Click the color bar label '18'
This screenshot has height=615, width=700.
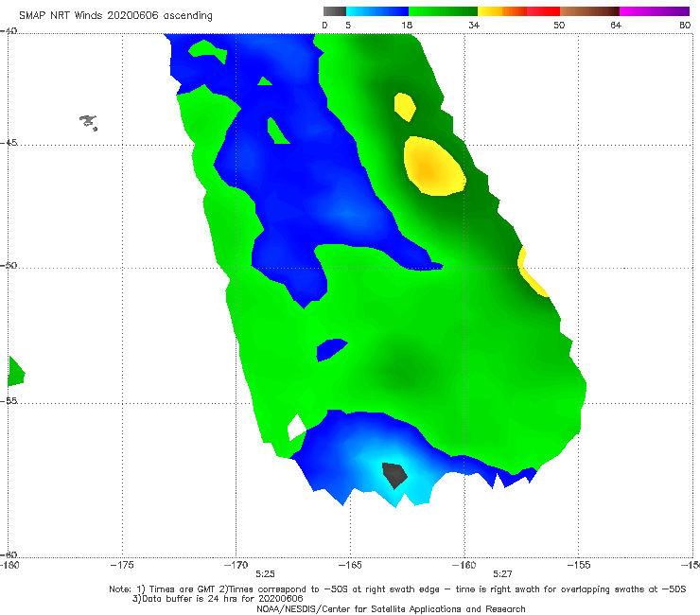tap(407, 25)
